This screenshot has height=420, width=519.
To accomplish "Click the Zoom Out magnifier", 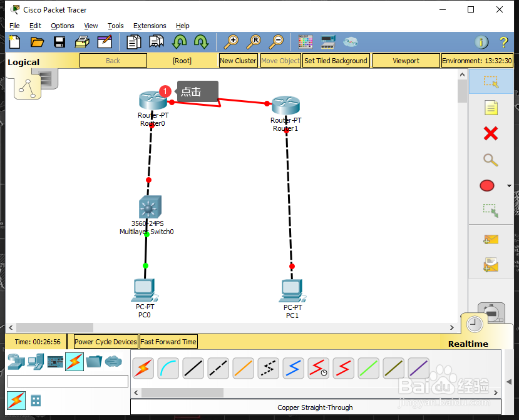I will tap(276, 42).
